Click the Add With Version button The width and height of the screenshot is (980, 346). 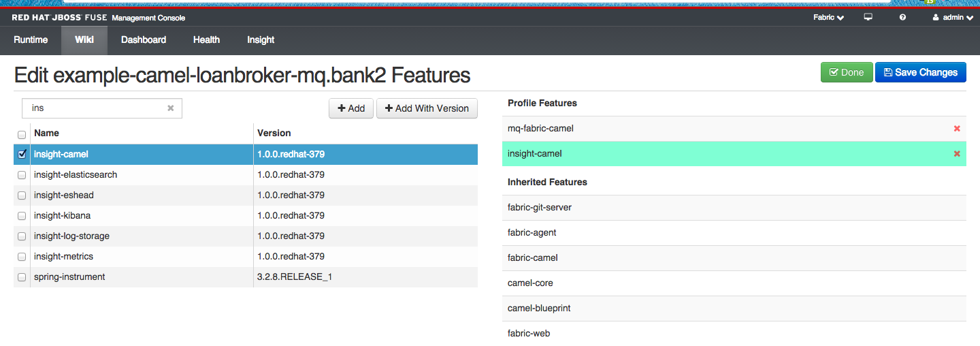pos(427,108)
